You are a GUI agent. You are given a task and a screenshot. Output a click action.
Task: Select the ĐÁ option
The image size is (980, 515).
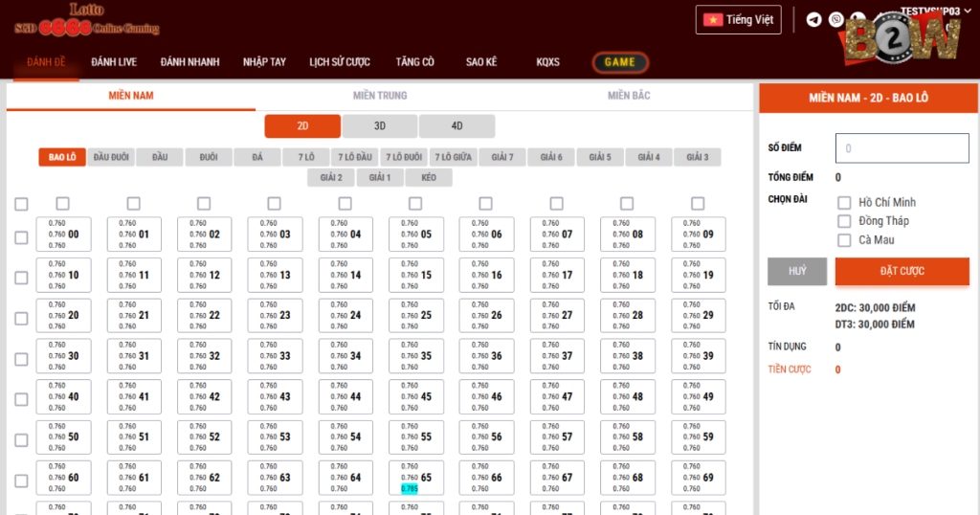pyautogui.click(x=257, y=157)
